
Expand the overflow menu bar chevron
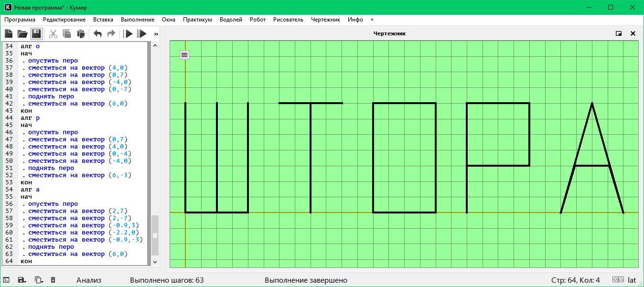tap(372, 20)
